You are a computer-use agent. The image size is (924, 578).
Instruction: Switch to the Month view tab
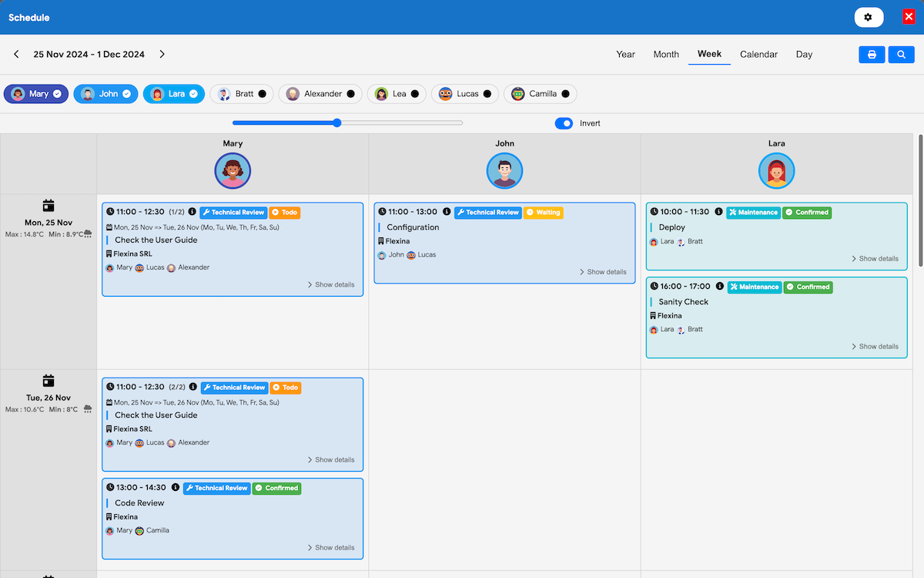666,55
